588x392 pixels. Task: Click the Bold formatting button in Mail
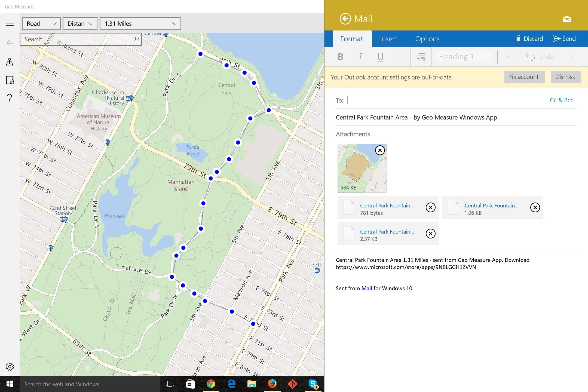coord(341,56)
